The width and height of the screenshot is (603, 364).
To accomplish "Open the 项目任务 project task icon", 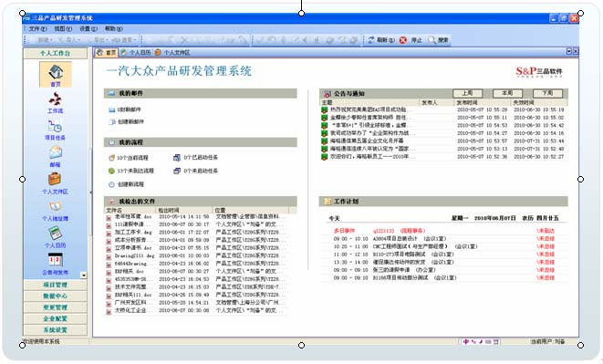I will pyautogui.click(x=55, y=126).
